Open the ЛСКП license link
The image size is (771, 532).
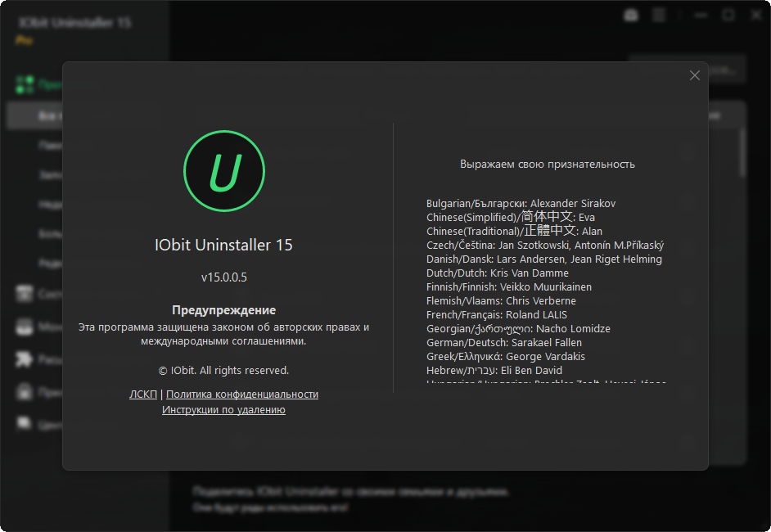coord(143,394)
